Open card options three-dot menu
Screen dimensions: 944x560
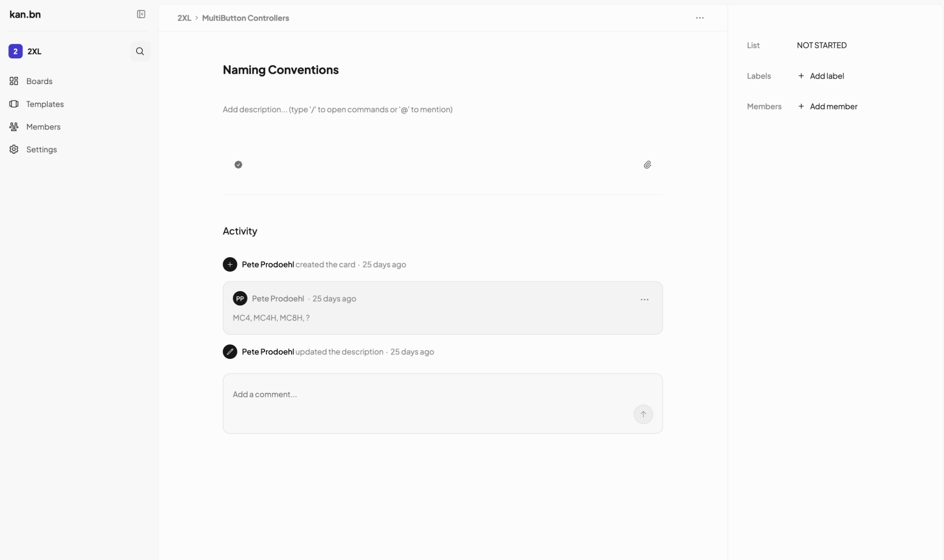[700, 18]
